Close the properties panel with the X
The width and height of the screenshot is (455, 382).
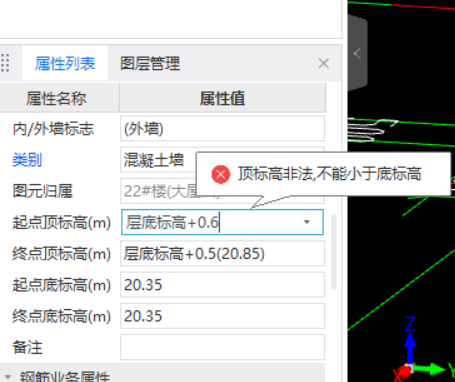coord(324,63)
